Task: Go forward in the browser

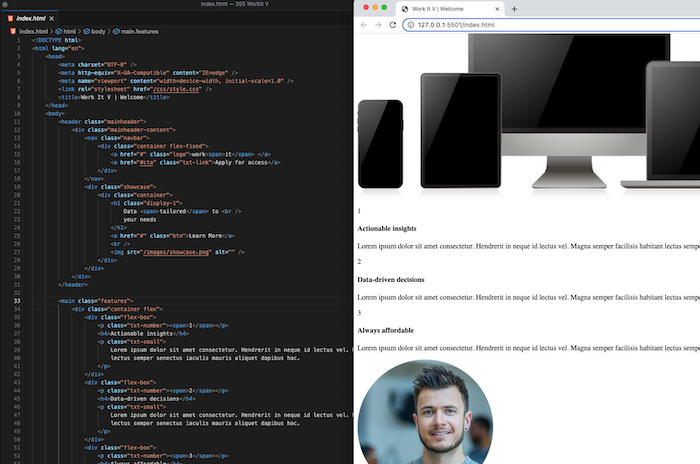Action: (x=378, y=25)
